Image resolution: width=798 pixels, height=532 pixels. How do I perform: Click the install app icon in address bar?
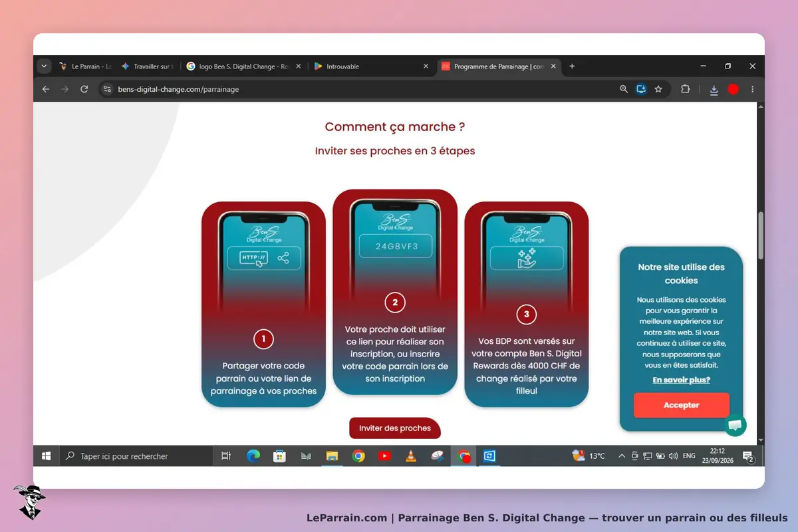[x=641, y=89]
